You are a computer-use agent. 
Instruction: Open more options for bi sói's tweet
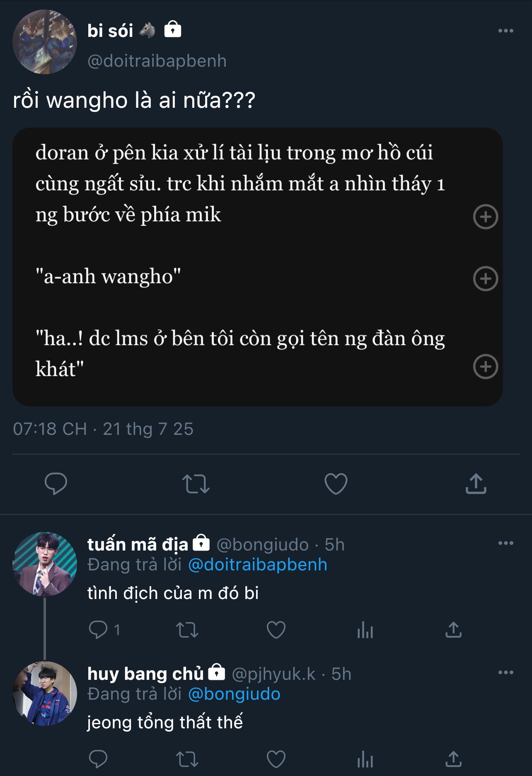click(505, 31)
